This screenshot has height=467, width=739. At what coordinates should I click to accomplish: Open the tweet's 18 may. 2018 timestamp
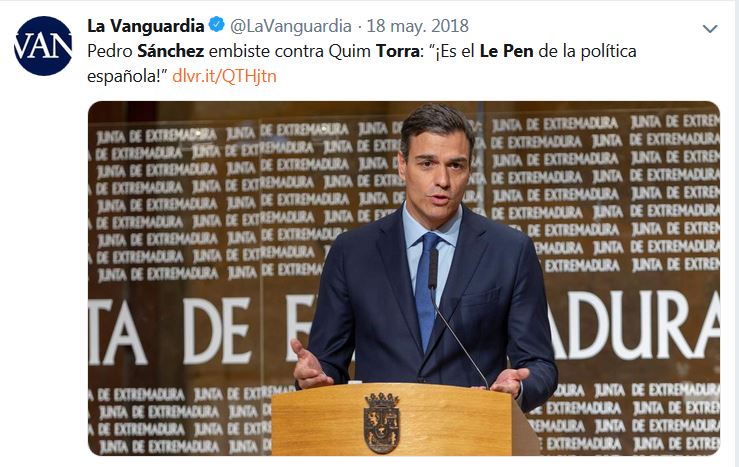point(418,25)
